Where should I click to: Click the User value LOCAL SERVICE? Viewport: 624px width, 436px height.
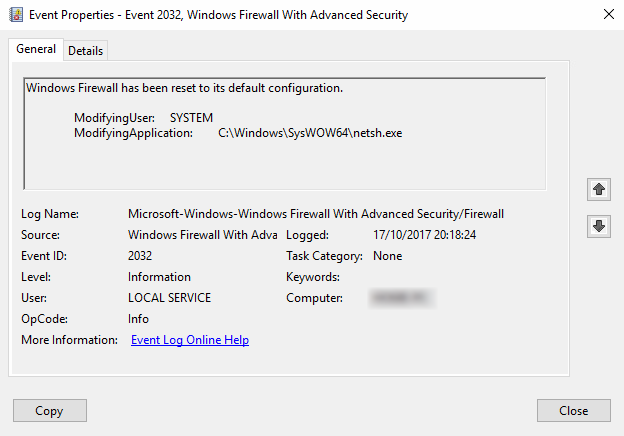pyautogui.click(x=169, y=298)
